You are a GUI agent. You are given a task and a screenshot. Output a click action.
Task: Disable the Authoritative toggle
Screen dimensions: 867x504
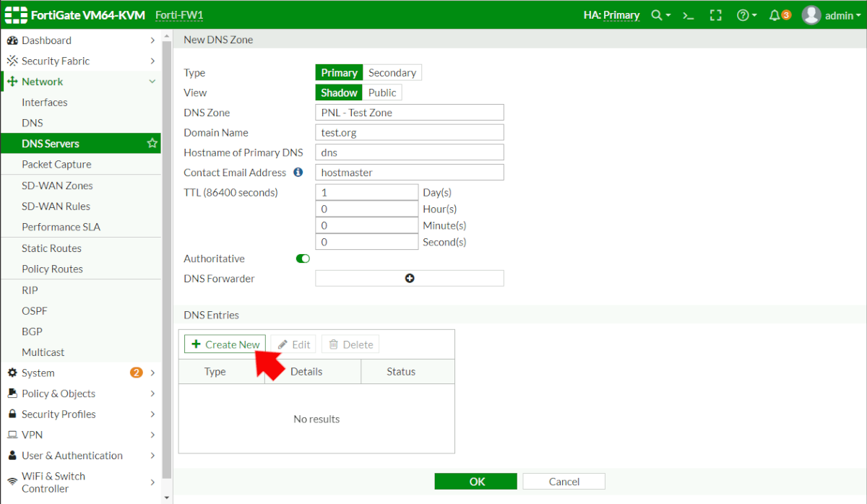pyautogui.click(x=303, y=258)
